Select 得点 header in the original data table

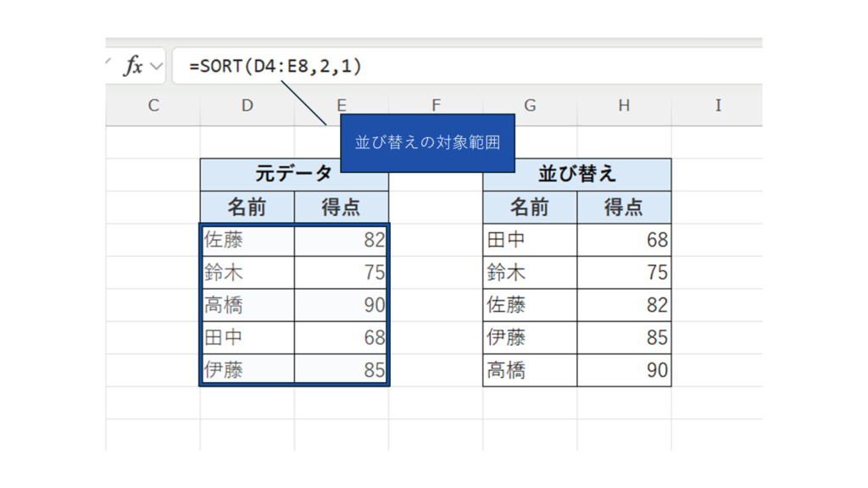[342, 208]
